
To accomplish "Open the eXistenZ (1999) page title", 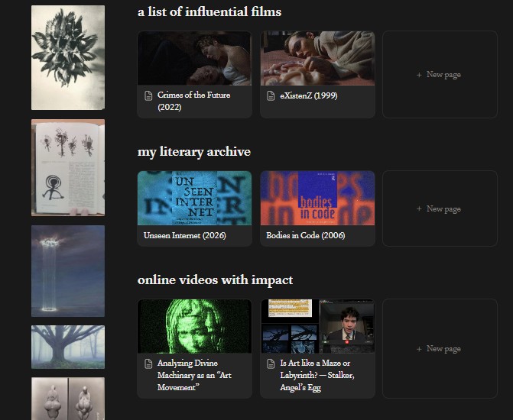I will [309, 95].
